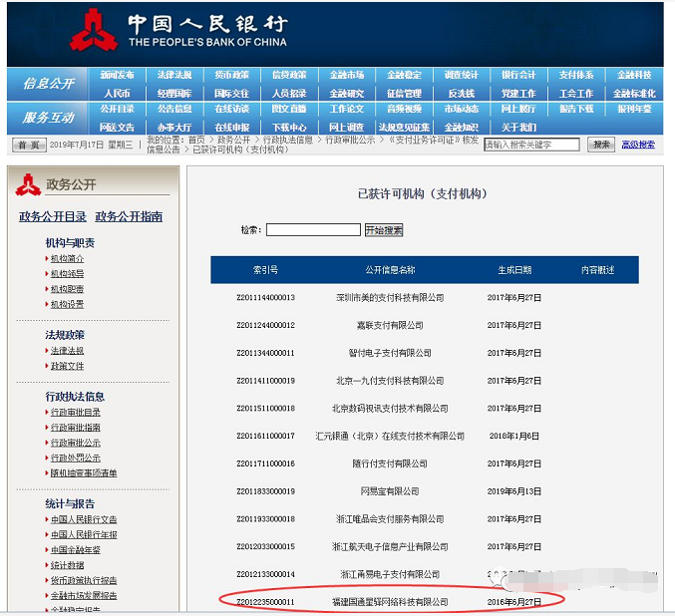Open the 行政审批目录 sidebar link

pyautogui.click(x=76, y=412)
